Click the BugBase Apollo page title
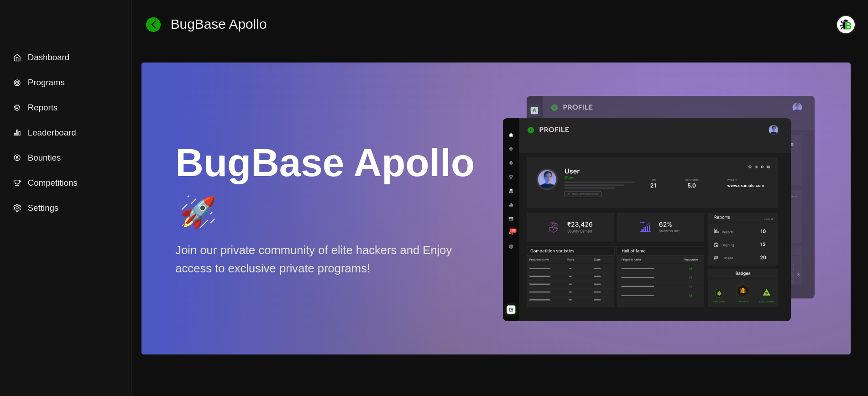 [218, 24]
